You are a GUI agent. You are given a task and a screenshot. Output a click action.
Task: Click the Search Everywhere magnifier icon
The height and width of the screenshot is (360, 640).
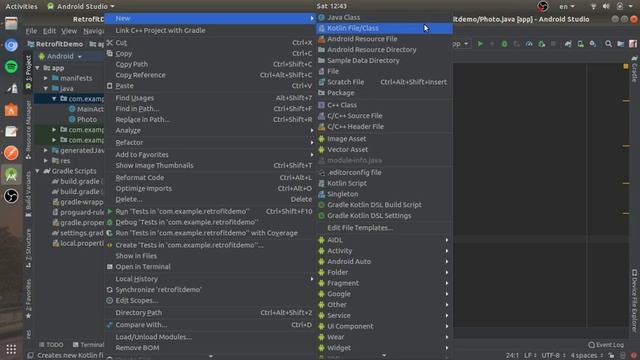pos(608,44)
